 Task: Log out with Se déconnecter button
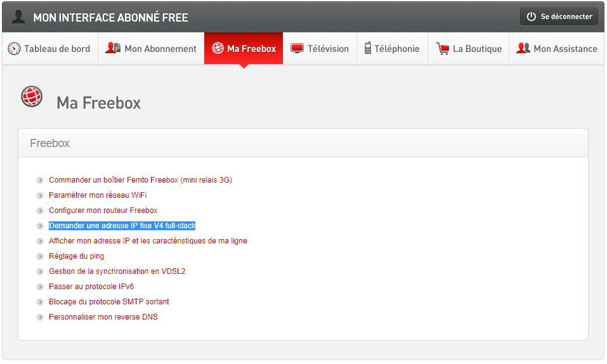[559, 16]
